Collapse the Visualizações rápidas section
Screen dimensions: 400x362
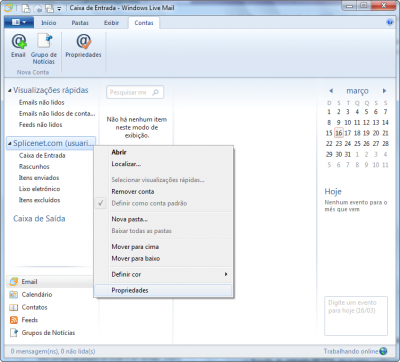click(x=10, y=90)
